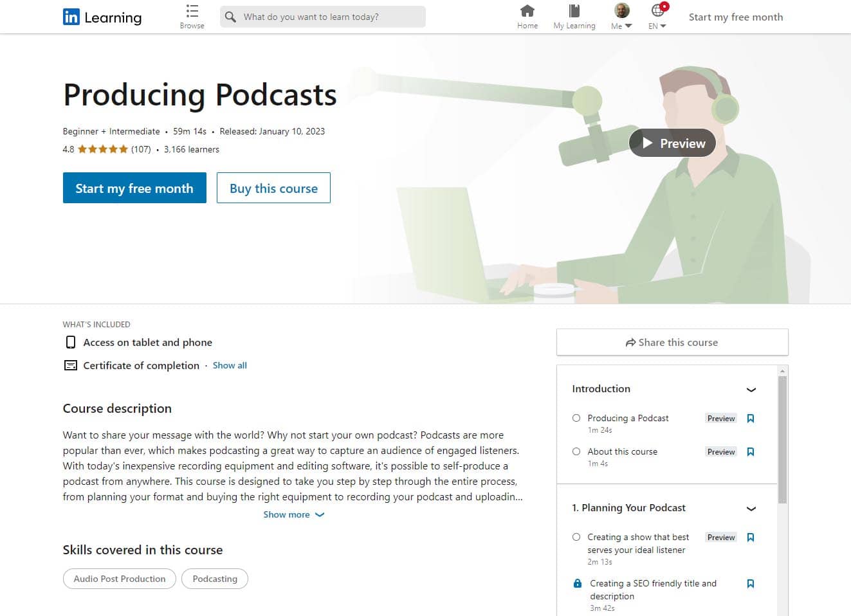Image resolution: width=851 pixels, height=616 pixels.
Task: Play the course Preview video
Action: pos(672,143)
